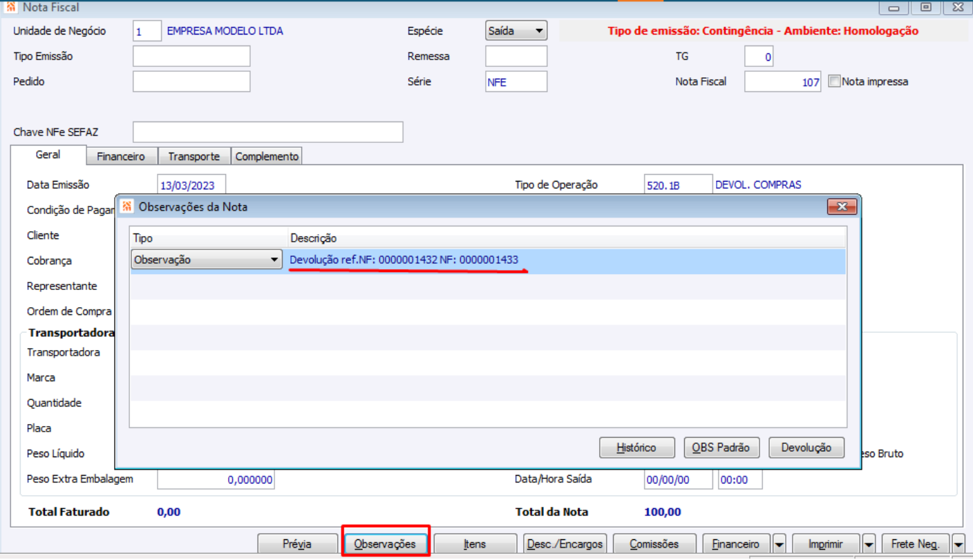The width and height of the screenshot is (973, 560).
Task: Switch to the Geral tab
Action: coord(48,155)
